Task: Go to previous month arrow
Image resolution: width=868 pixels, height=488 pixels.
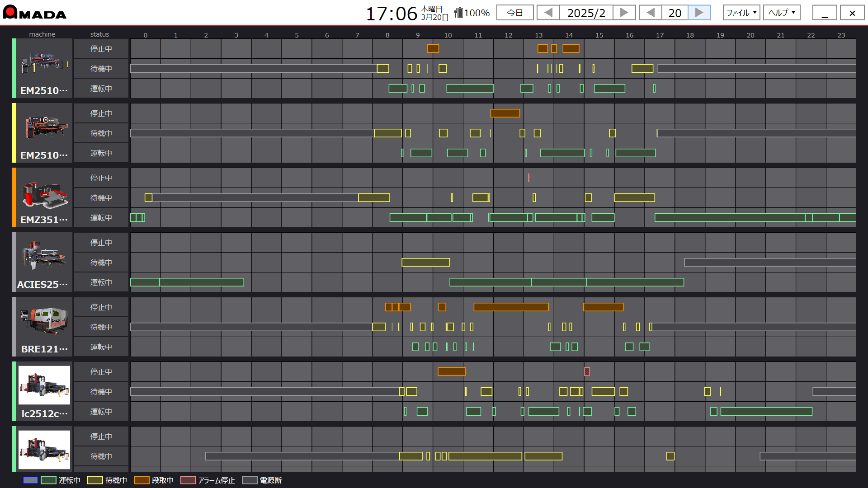Action: (548, 13)
